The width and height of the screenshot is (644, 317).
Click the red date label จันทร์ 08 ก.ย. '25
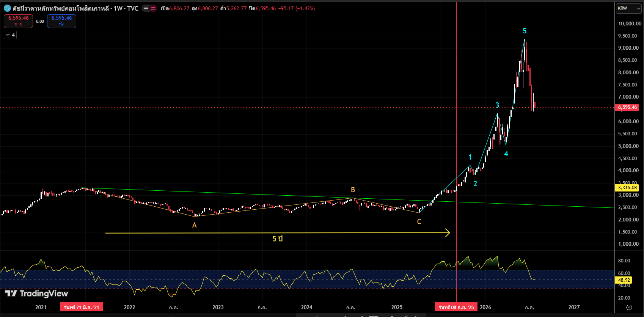(x=456, y=307)
